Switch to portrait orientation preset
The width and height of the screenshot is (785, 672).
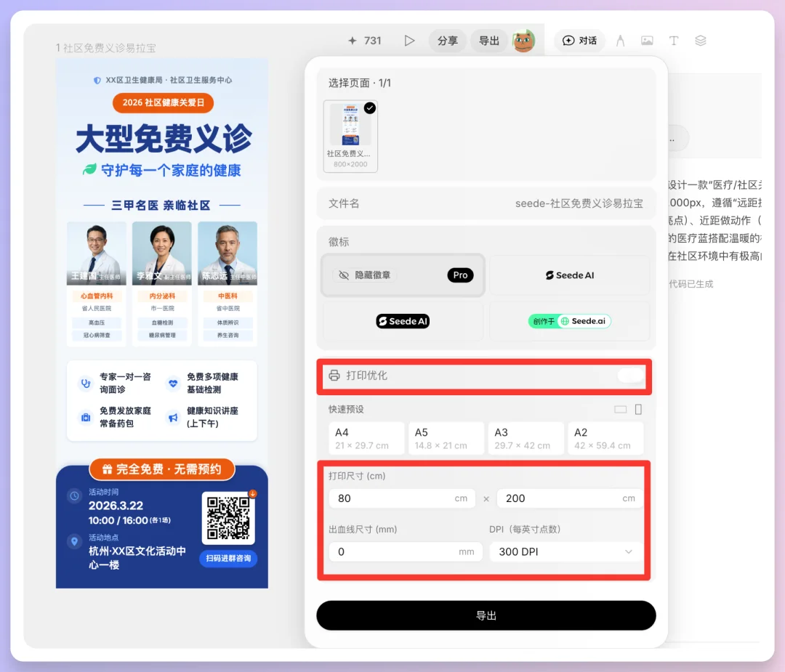(637, 409)
